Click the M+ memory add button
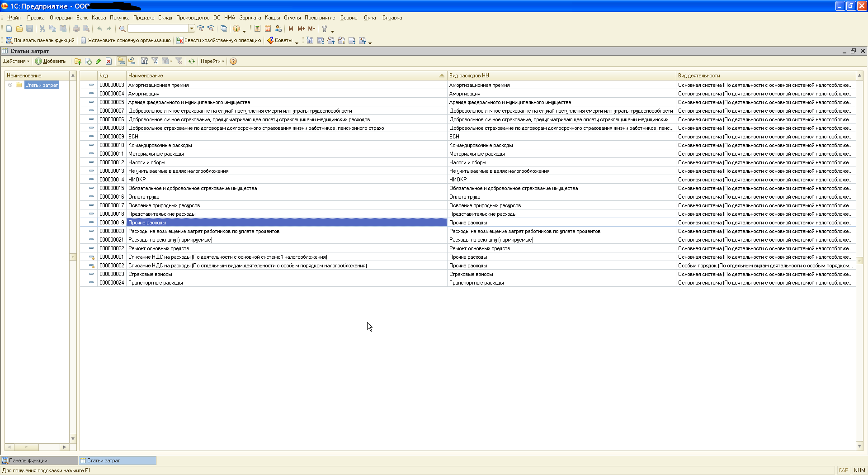The width and height of the screenshot is (868, 475). (301, 28)
